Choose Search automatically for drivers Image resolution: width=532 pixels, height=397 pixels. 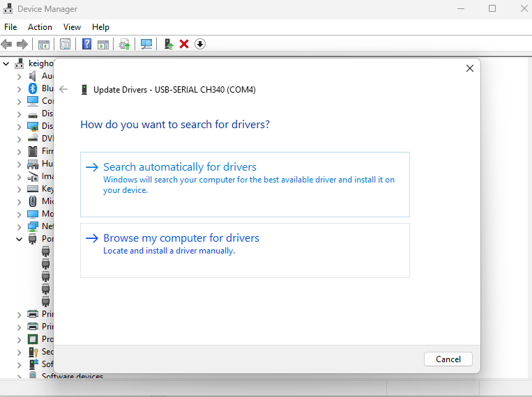coord(180,167)
